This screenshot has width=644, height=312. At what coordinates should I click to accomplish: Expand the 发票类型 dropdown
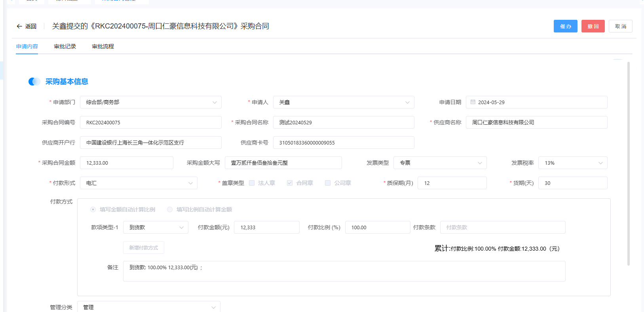point(480,163)
